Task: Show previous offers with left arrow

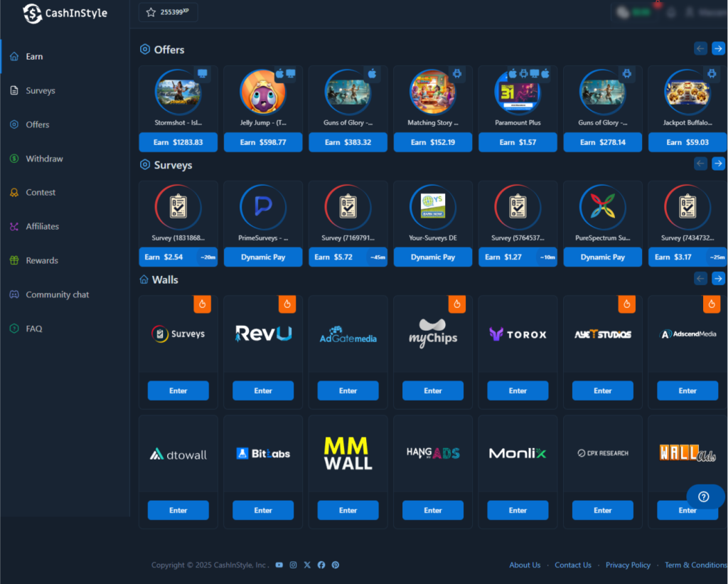Action: [700, 48]
